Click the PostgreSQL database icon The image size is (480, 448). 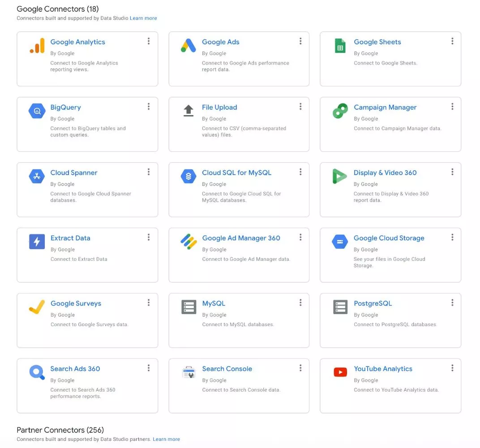340,307
